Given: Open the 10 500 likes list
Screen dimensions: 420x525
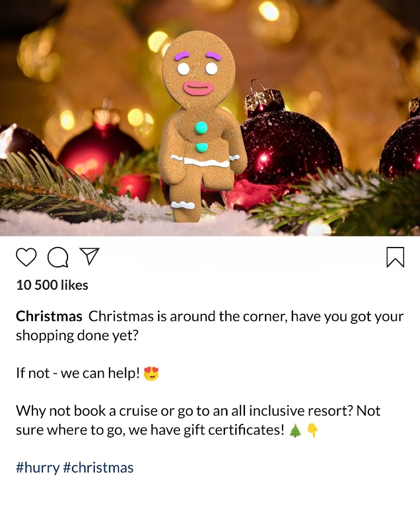Looking at the screenshot, I should (52, 285).
